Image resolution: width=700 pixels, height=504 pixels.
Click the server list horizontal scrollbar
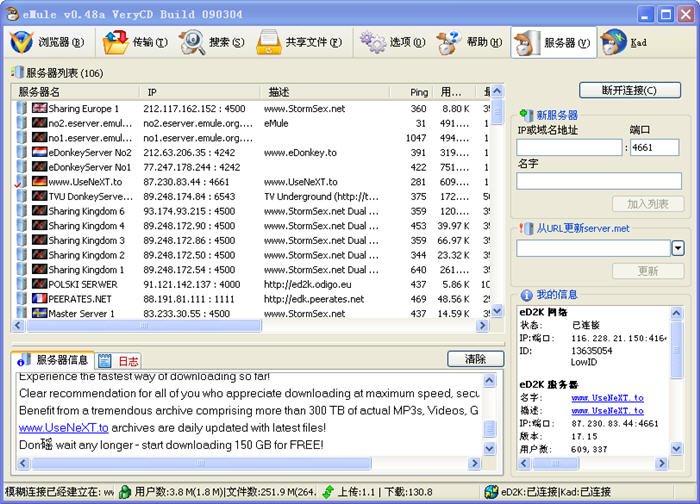click(200, 325)
